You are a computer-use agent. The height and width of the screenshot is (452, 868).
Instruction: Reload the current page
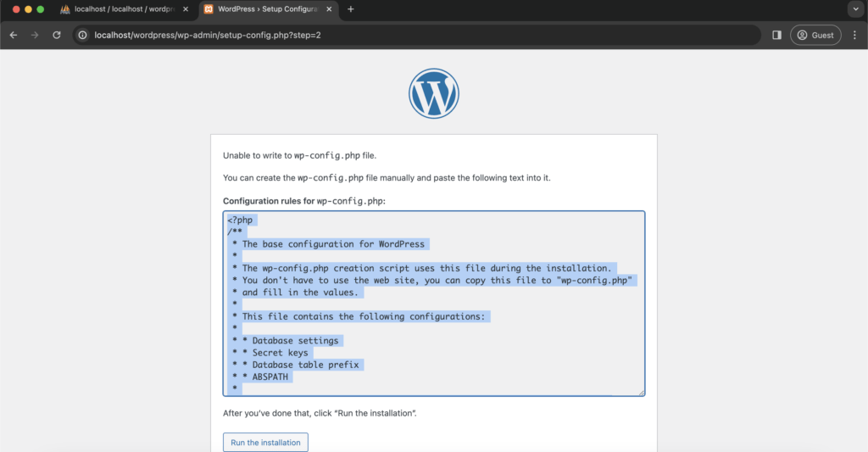[x=57, y=35]
